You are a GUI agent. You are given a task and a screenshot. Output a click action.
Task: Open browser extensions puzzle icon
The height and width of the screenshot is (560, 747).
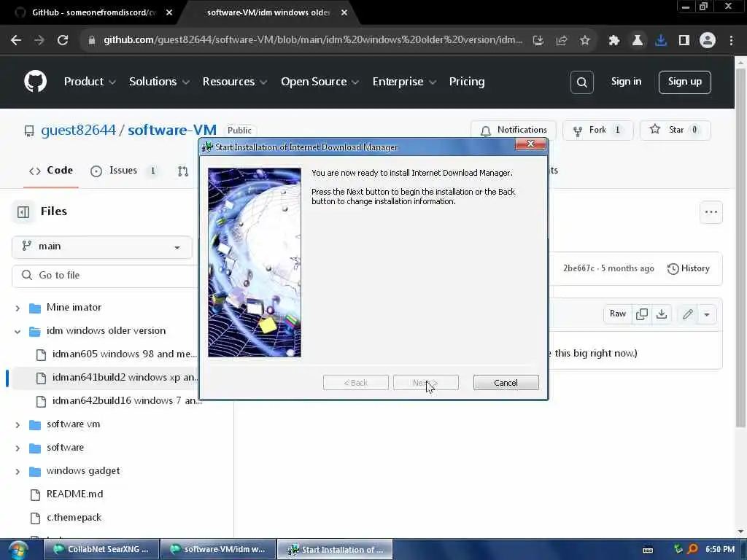[x=614, y=41]
